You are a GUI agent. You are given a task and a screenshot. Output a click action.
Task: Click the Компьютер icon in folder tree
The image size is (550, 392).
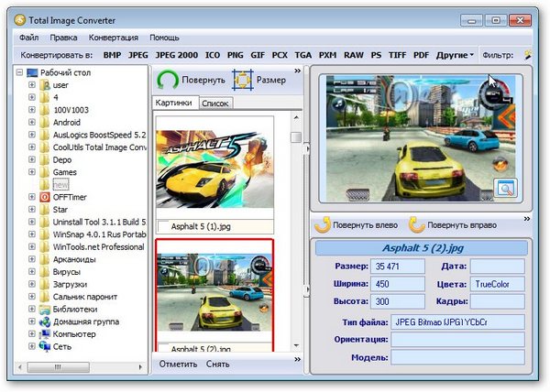(44, 334)
